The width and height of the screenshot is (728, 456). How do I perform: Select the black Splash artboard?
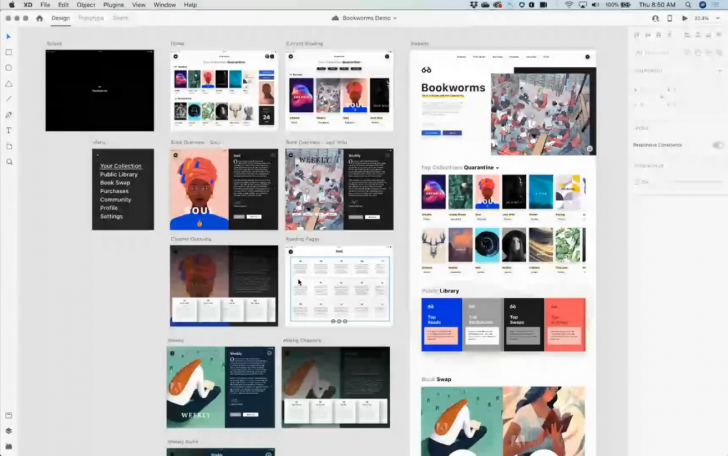(100, 91)
